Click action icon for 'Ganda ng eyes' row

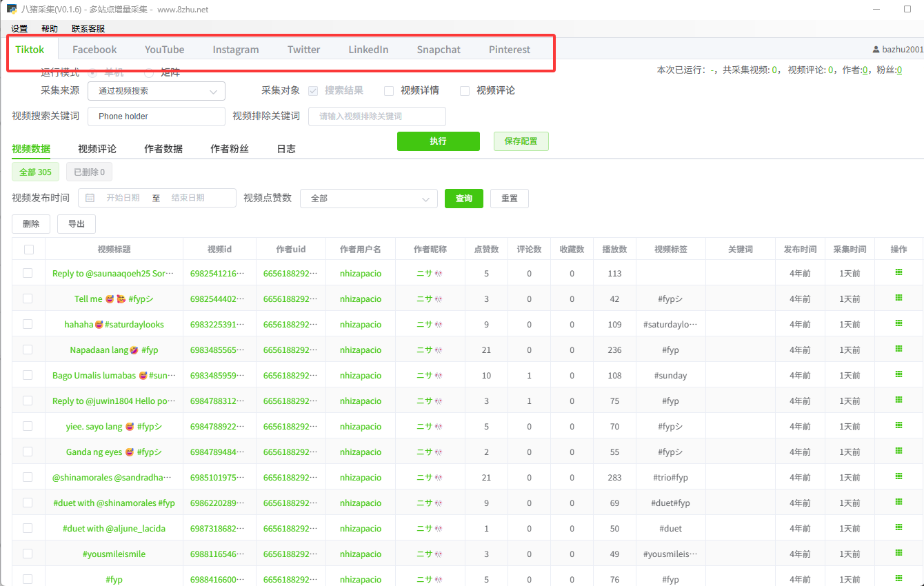[x=898, y=452]
